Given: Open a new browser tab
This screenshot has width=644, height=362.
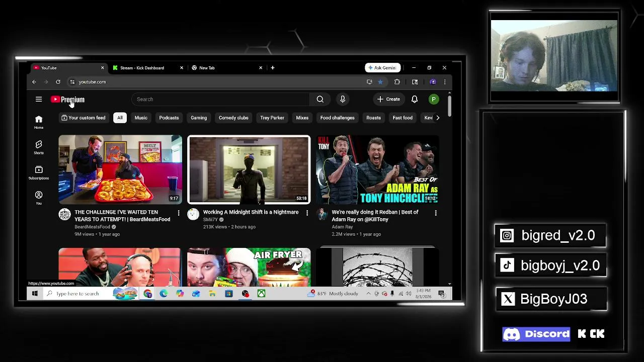Looking at the screenshot, I should (x=273, y=68).
